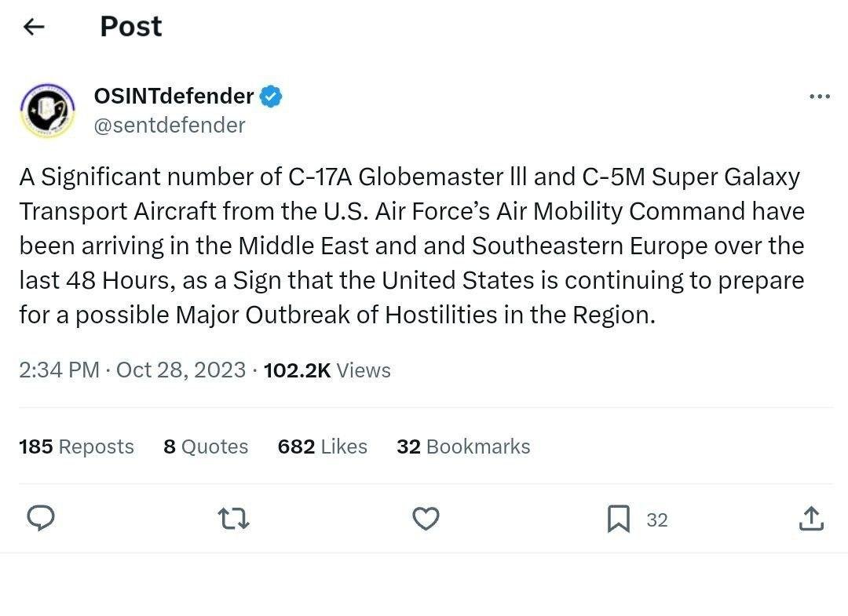This screenshot has width=848, height=616.
Task: Click the 2:34 PM Oct 28, 2023 timestamp
Action: 132,370
